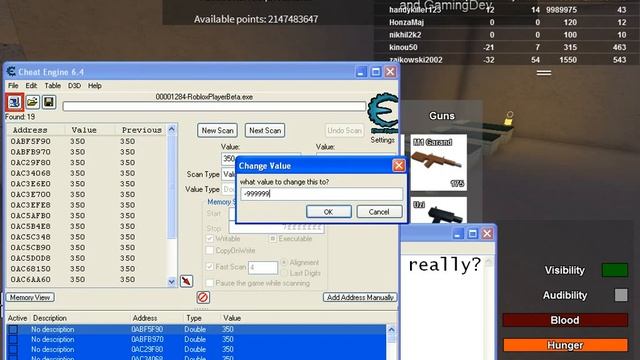Select the M1 Garand gun thumbnail
Viewport: 640px width, 360px height.
(x=438, y=162)
